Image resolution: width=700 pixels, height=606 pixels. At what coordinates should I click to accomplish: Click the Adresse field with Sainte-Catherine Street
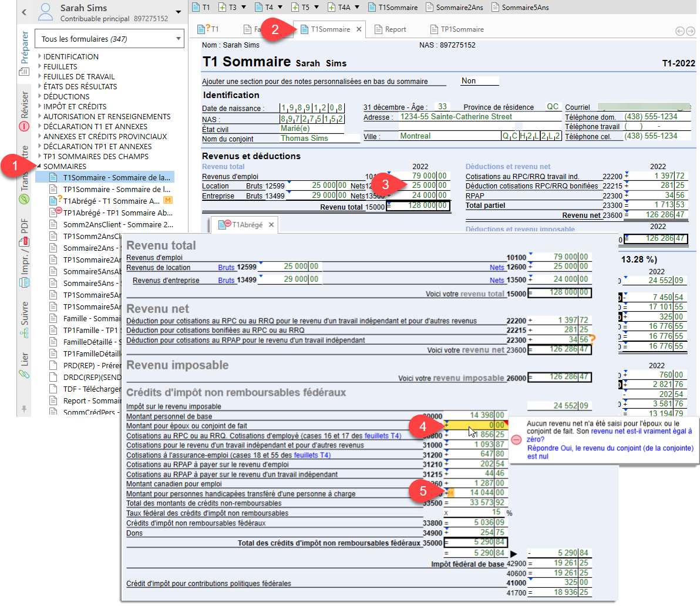click(x=480, y=117)
